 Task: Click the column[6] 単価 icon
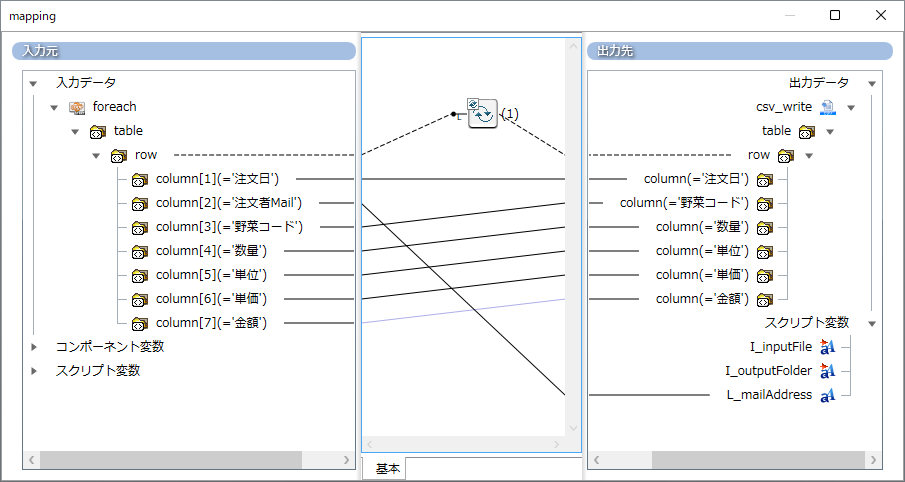coord(140,300)
